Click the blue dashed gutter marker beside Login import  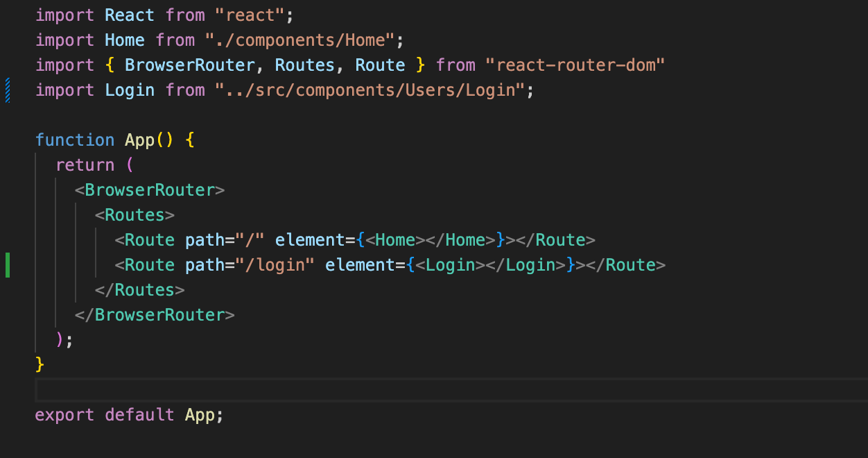click(x=7, y=90)
